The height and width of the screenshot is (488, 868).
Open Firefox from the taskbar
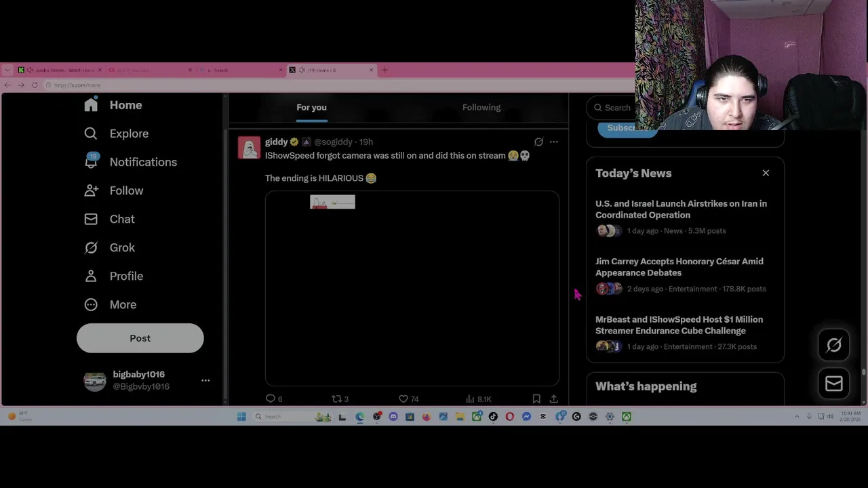pyautogui.click(x=427, y=416)
